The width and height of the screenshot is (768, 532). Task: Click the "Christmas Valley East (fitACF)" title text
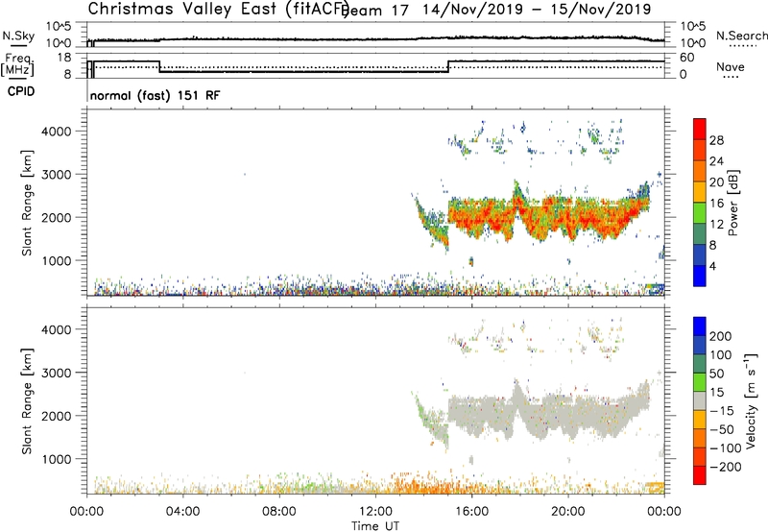click(219, 9)
